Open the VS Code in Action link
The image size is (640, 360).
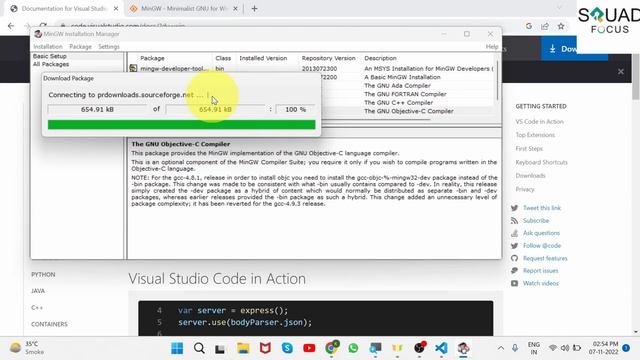tap(539, 122)
